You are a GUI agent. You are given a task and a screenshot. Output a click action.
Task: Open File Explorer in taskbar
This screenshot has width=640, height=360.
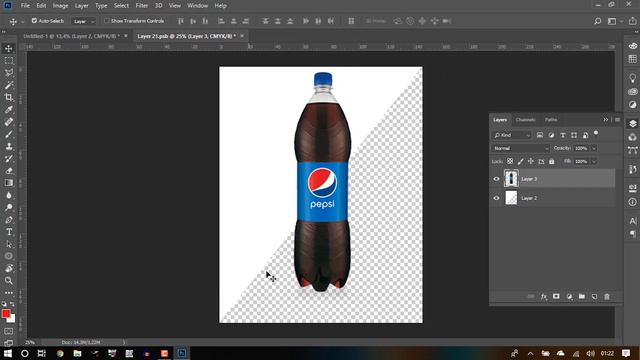(x=77, y=353)
